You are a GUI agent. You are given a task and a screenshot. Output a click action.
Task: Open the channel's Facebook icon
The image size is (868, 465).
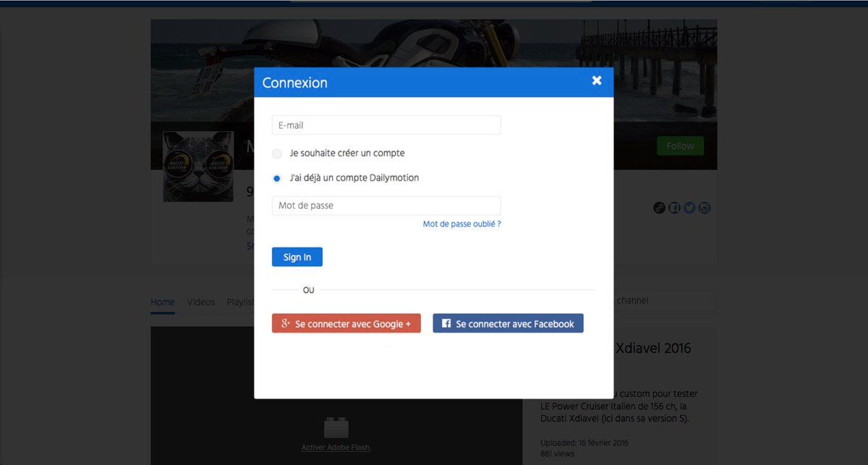674,208
